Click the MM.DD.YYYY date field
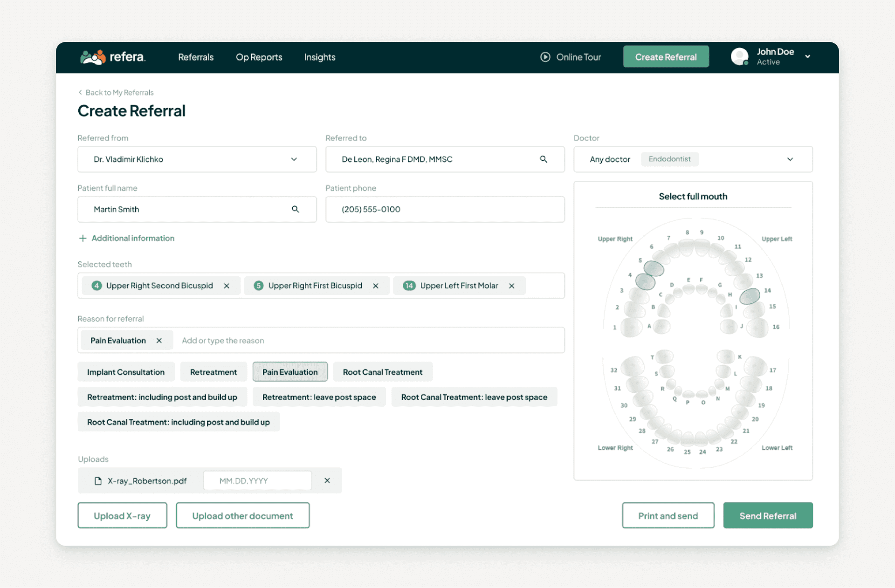The image size is (895, 588). point(257,480)
